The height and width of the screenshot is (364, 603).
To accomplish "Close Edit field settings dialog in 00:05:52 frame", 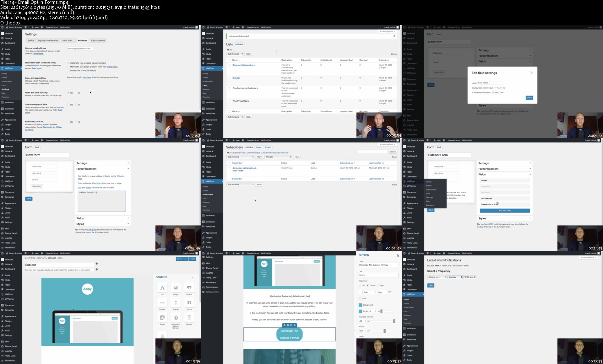I will click(x=531, y=73).
